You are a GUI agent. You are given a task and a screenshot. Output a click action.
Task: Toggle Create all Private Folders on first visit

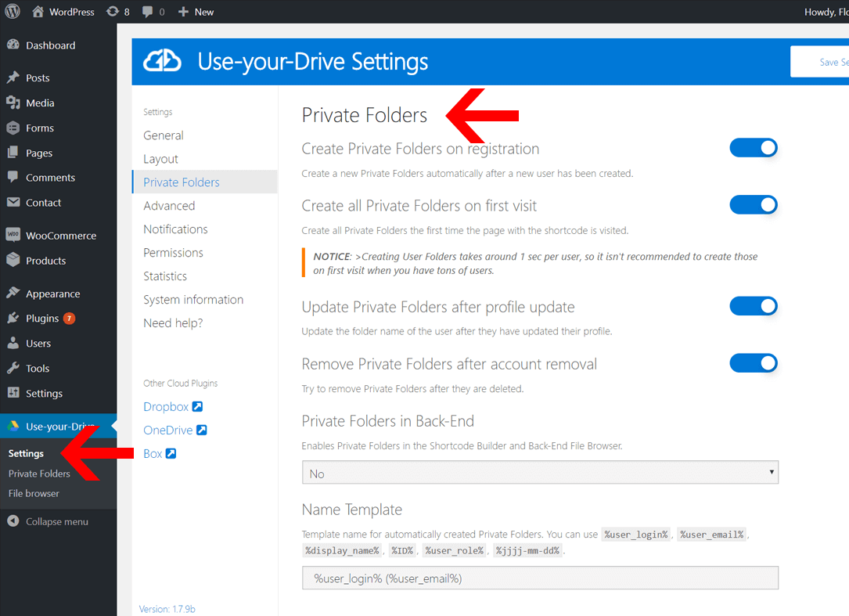click(754, 205)
